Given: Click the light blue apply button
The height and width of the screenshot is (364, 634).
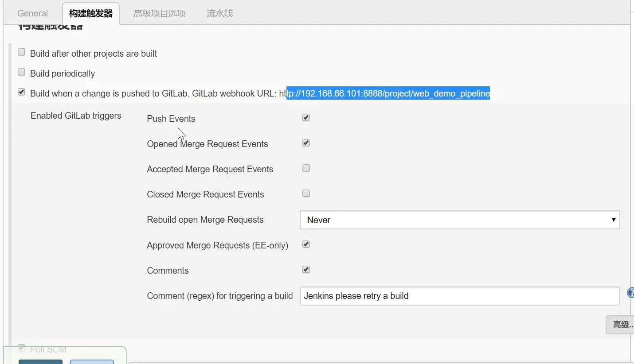Looking at the screenshot, I should click(x=92, y=362).
